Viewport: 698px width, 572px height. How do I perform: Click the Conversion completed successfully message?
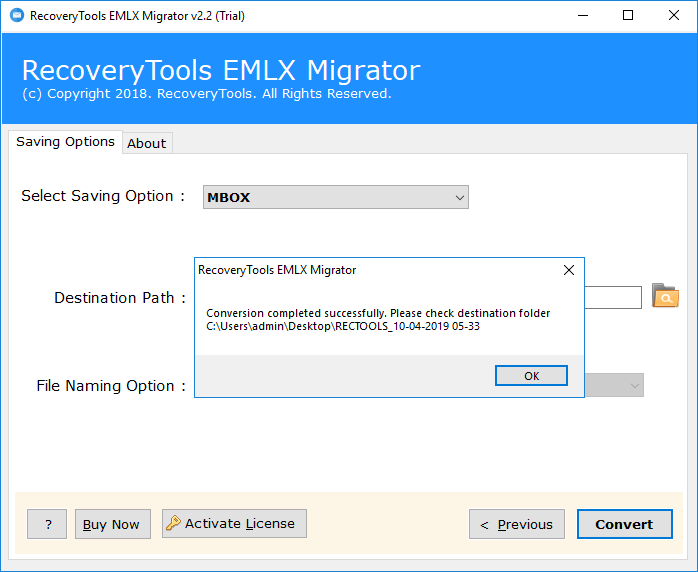pos(378,313)
